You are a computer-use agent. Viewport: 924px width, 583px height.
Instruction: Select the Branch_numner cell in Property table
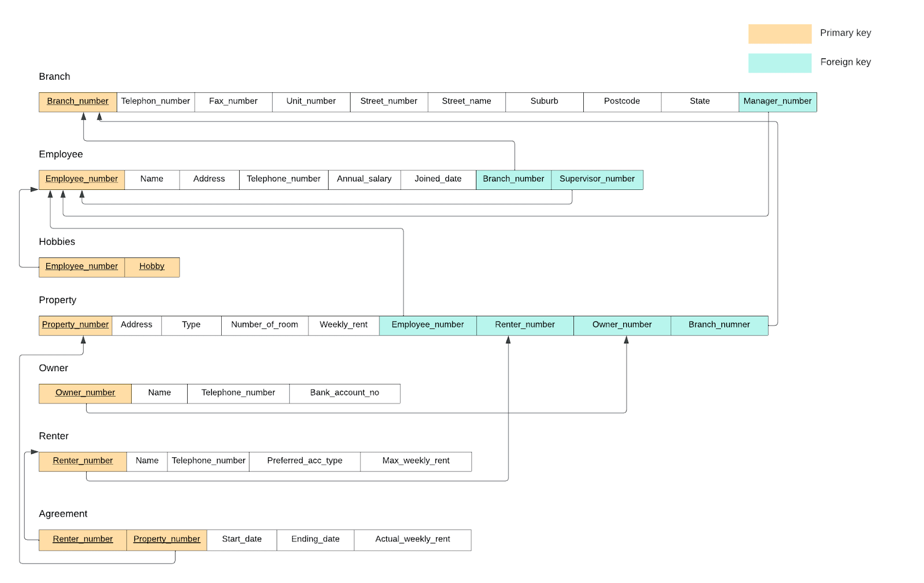(719, 324)
